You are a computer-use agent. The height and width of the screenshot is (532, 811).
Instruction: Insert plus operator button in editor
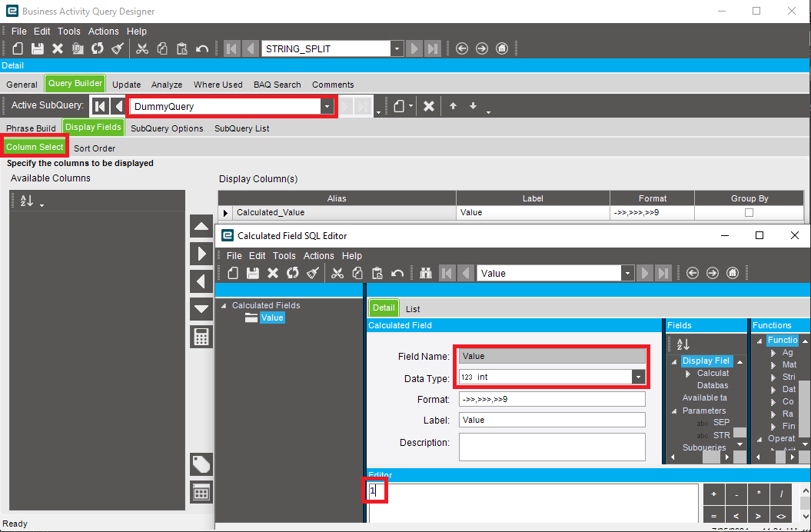[714, 494]
